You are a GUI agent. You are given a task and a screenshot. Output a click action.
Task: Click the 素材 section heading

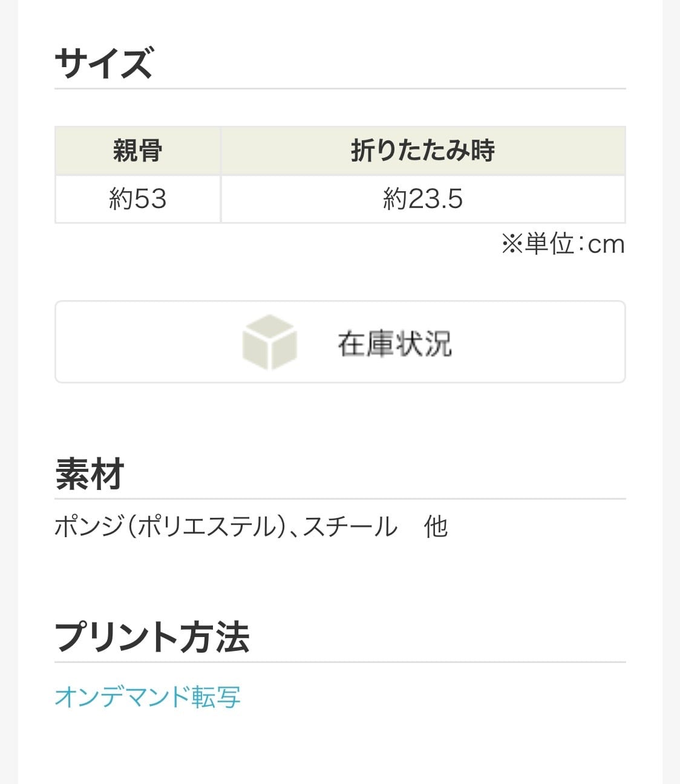[90, 474]
